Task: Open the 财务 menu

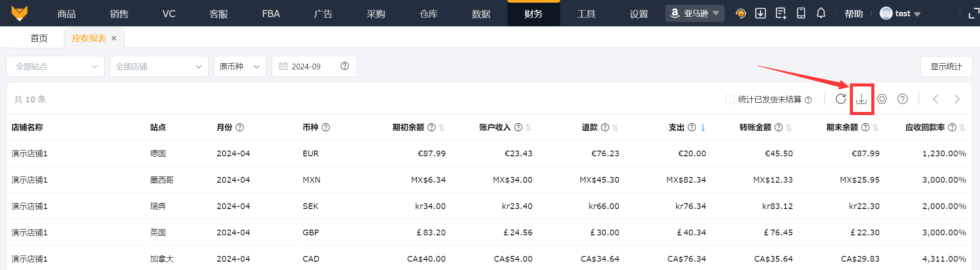Action: click(x=533, y=14)
